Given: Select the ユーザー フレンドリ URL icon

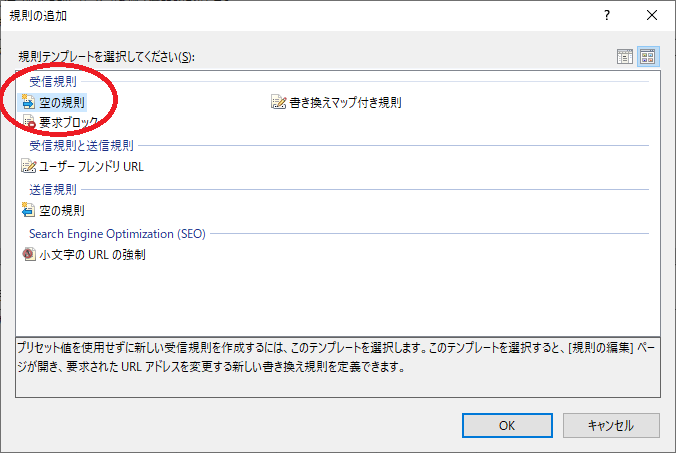Looking at the screenshot, I should pyautogui.click(x=28, y=166).
